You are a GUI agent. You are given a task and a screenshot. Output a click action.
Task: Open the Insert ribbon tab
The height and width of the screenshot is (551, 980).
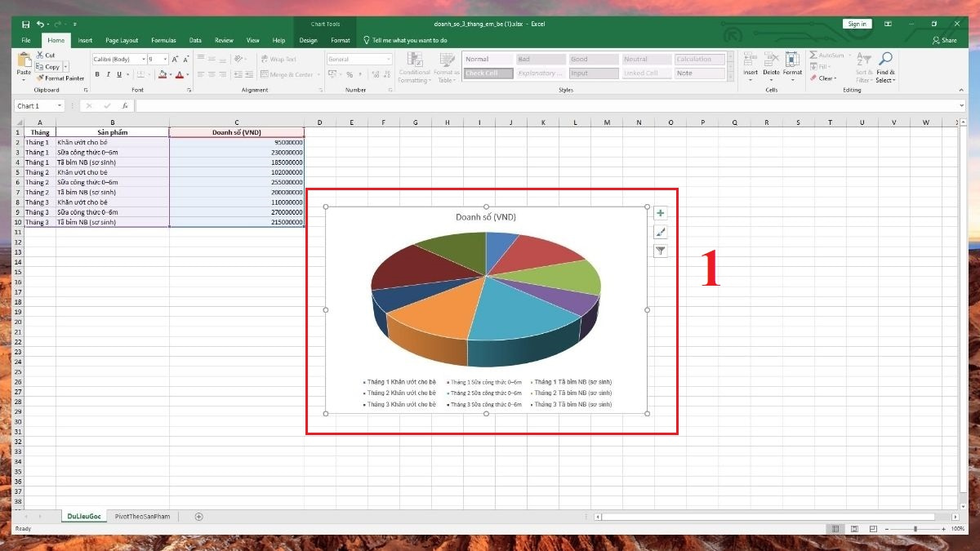pyautogui.click(x=85, y=40)
